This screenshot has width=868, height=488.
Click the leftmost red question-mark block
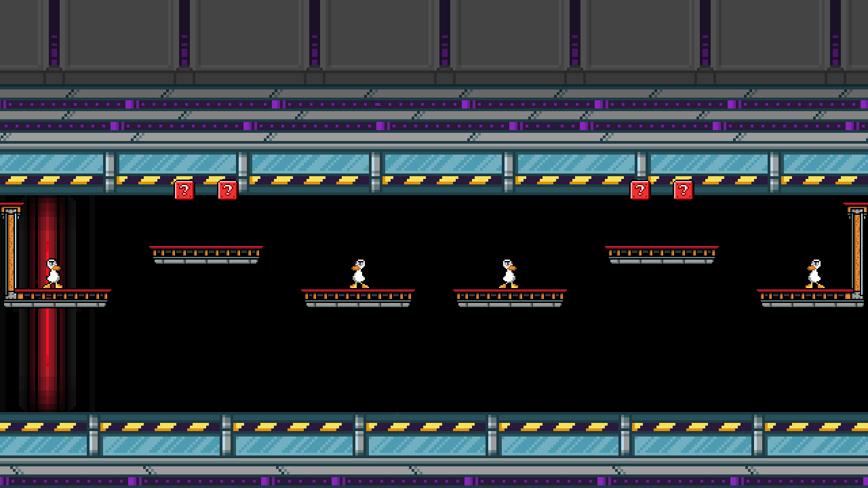pos(184,190)
